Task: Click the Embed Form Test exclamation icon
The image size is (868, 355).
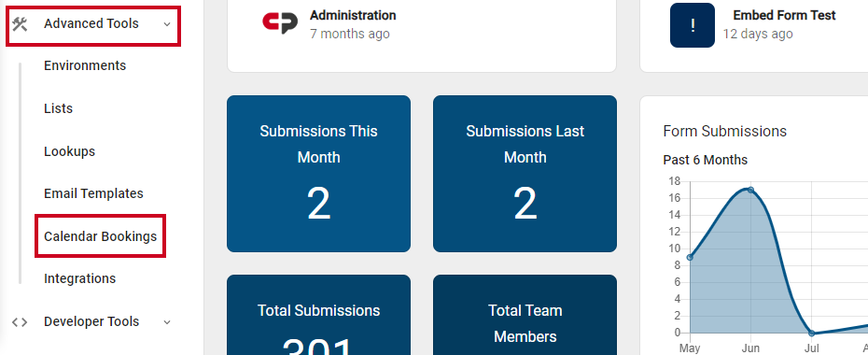Action: [x=693, y=25]
